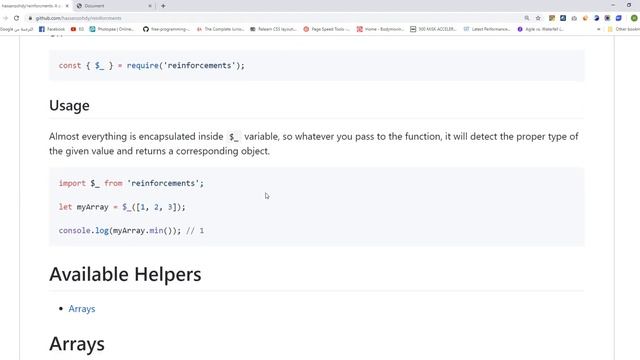Bookmark this page with the star icon
The image size is (640, 360).
(538, 18)
